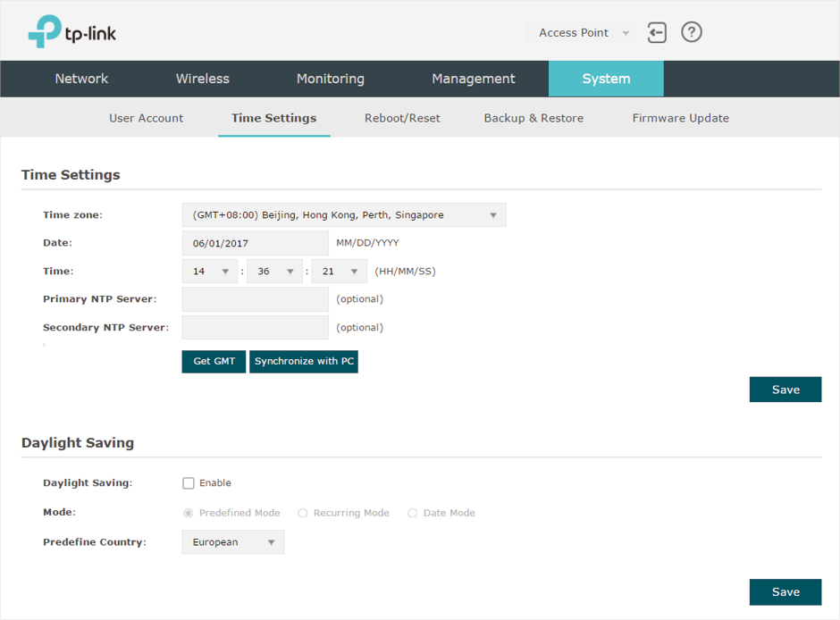Open the Monitoring menu
This screenshot has width=840, height=620.
[x=331, y=79]
